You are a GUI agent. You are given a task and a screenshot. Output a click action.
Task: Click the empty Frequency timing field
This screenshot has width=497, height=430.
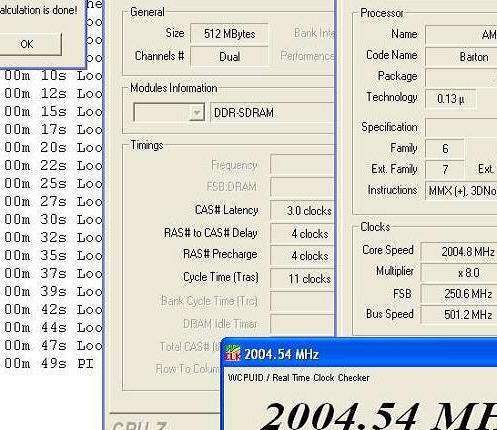(x=302, y=164)
